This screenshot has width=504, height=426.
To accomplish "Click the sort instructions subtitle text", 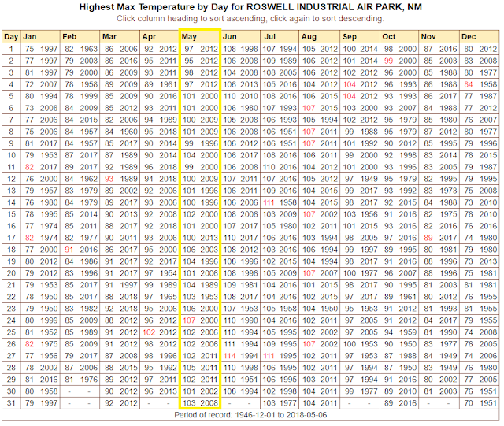I will tap(250, 19).
